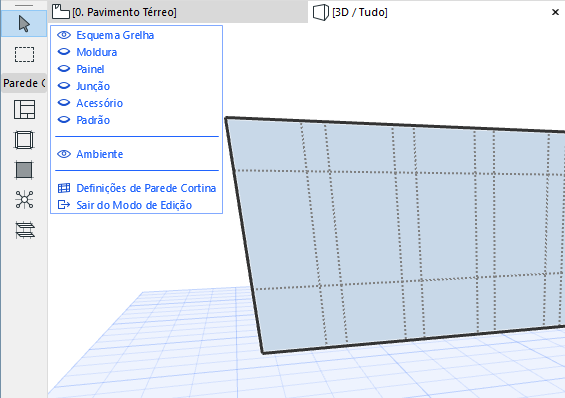Select the curtain wall Accessory tool
The height and width of the screenshot is (398, 565).
click(x=25, y=230)
